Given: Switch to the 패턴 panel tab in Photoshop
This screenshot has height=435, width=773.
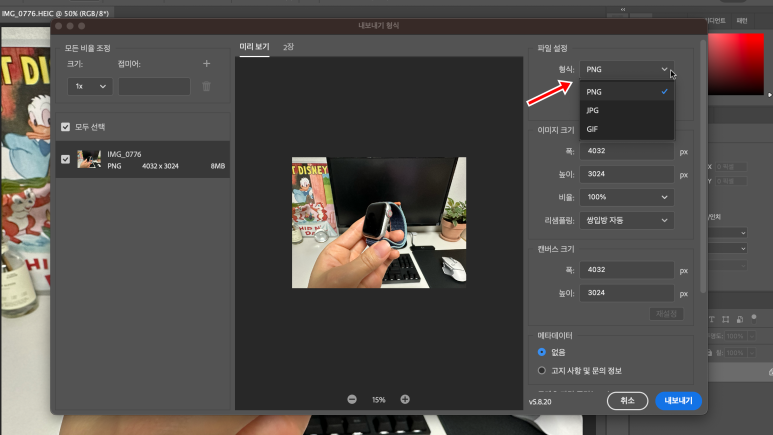Looking at the screenshot, I should (742, 21).
